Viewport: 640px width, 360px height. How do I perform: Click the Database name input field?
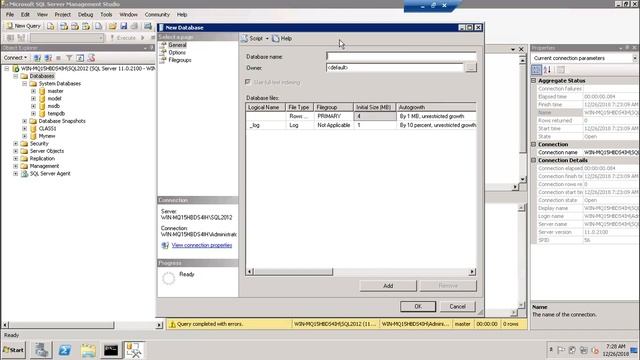[x=401, y=56]
